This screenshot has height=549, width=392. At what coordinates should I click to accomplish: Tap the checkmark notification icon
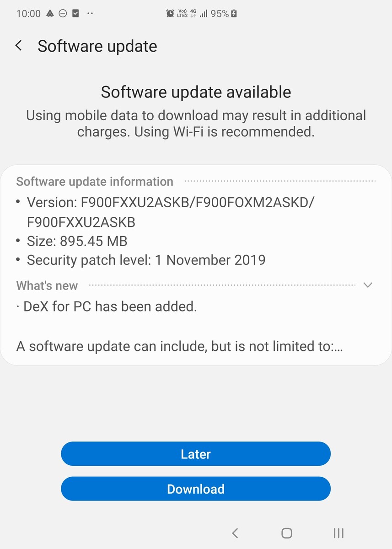coord(76,14)
